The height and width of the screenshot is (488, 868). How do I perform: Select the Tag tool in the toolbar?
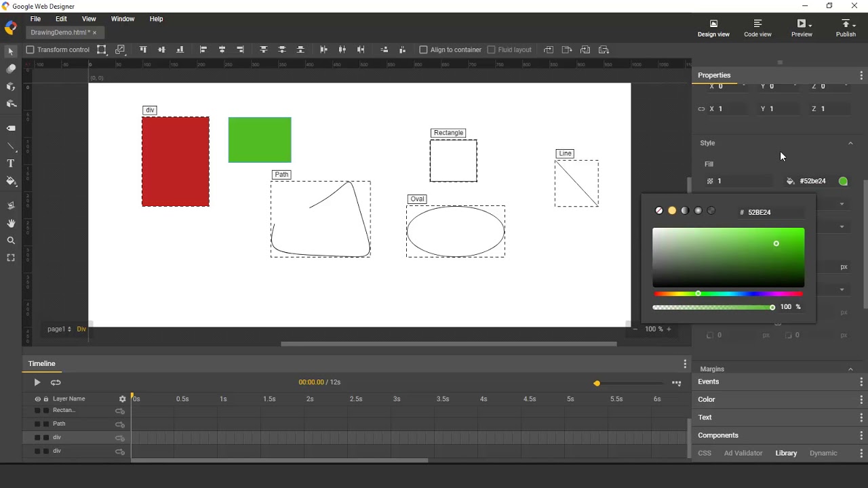pos(10,127)
